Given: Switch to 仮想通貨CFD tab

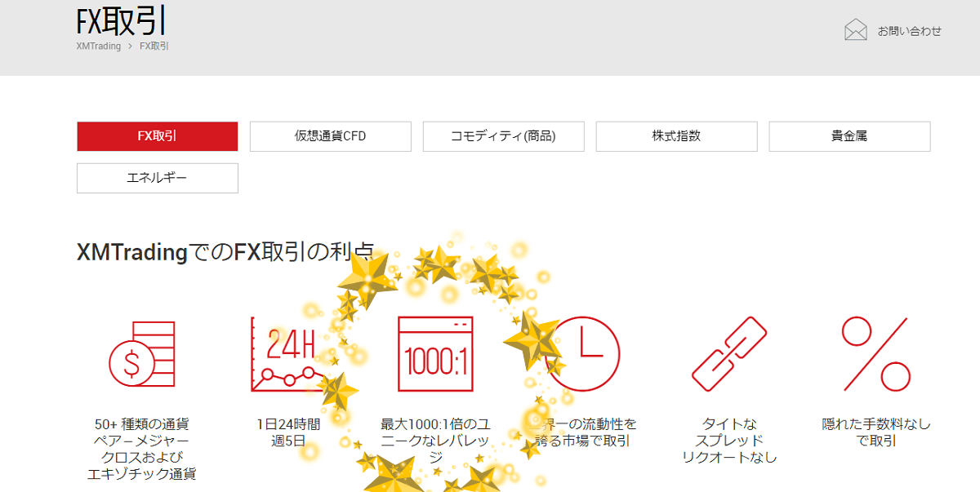Looking at the screenshot, I should coord(331,136).
